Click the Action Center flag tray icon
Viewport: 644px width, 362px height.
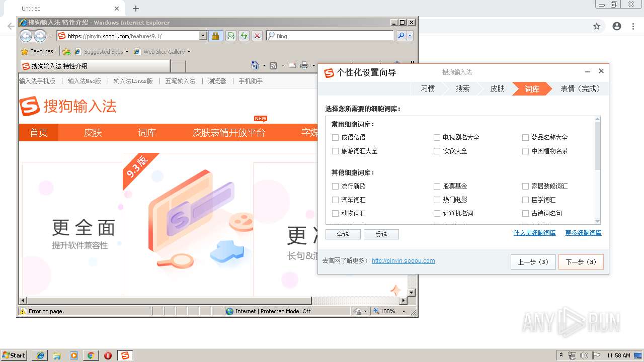point(596,355)
